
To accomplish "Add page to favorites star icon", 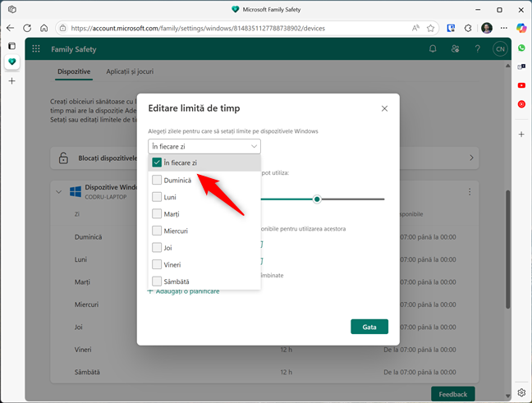I will pyautogui.click(x=430, y=29).
